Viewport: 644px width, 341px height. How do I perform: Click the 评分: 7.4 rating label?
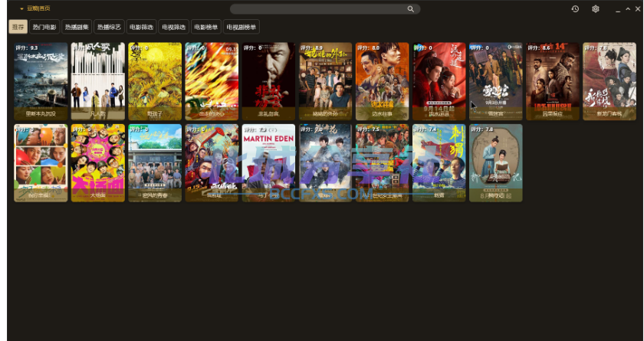[x=425, y=130]
